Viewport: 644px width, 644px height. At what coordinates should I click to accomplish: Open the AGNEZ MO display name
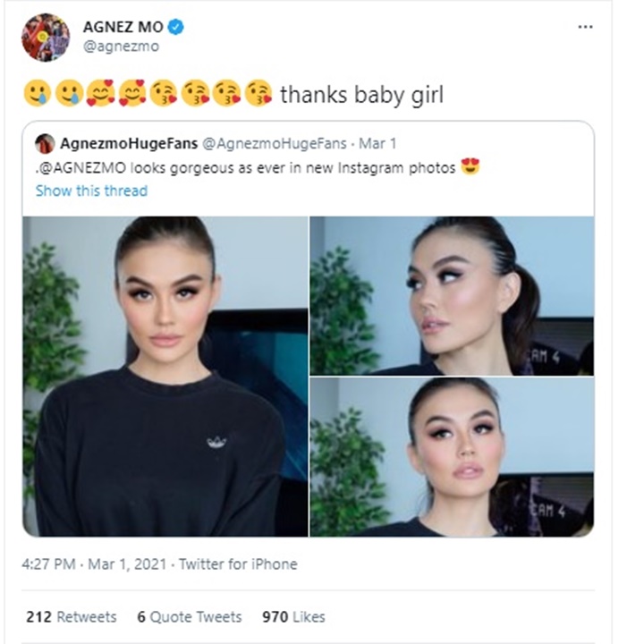click(x=123, y=28)
